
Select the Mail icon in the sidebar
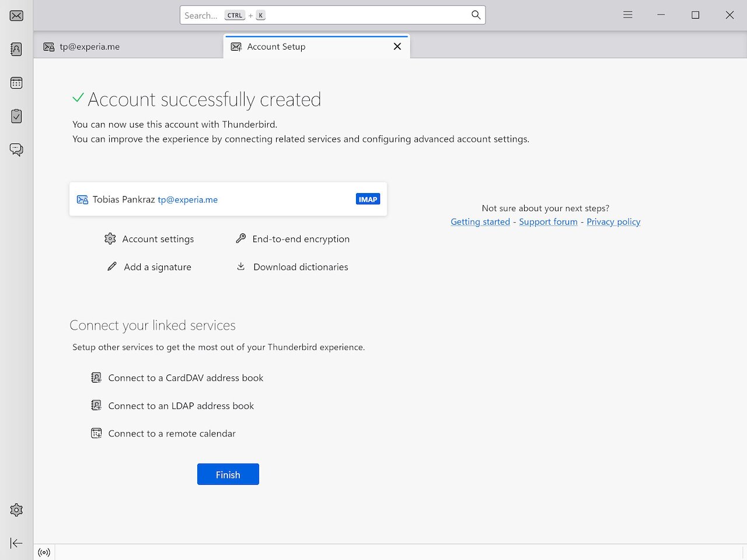click(16, 16)
